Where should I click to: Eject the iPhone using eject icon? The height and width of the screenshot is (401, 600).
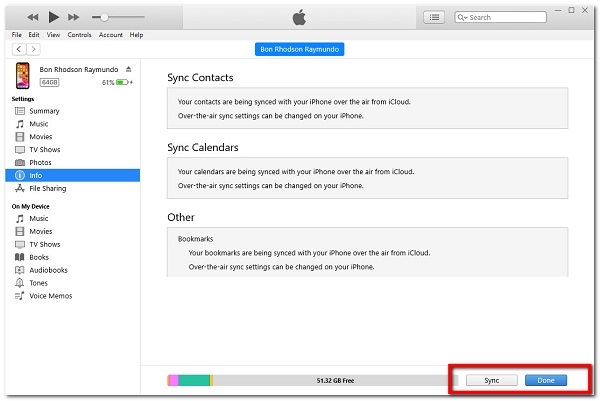click(129, 69)
